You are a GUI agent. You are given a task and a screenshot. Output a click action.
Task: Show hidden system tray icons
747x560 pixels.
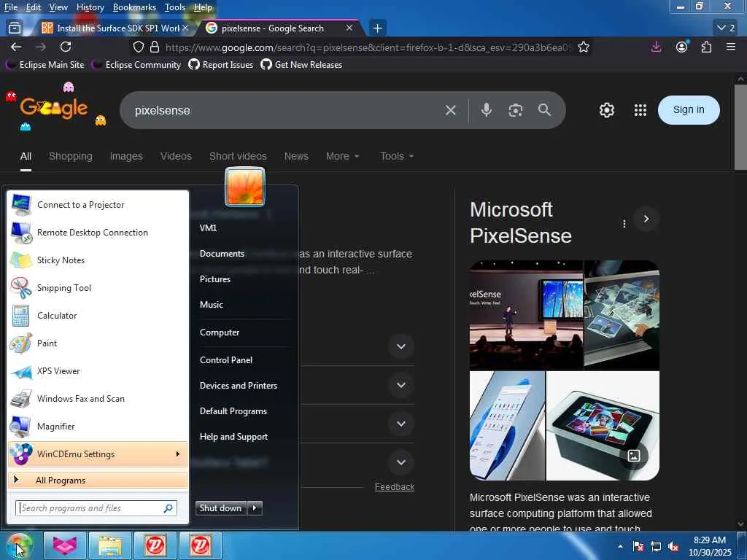coord(620,546)
